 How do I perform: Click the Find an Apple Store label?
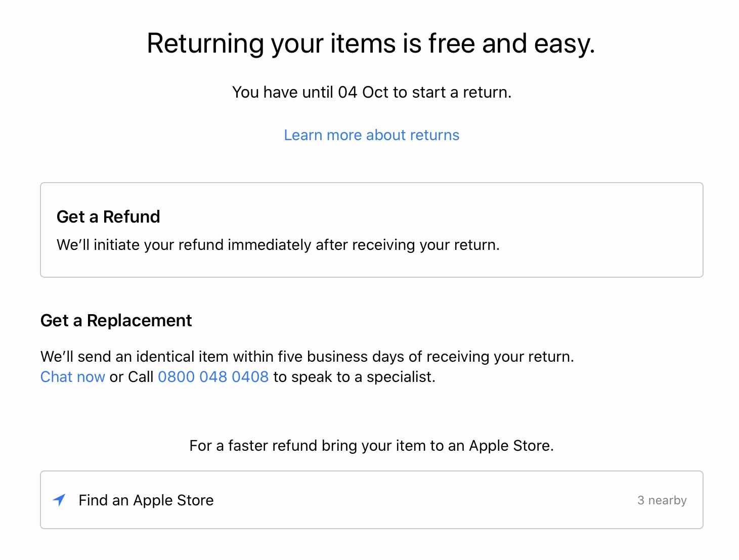(146, 500)
